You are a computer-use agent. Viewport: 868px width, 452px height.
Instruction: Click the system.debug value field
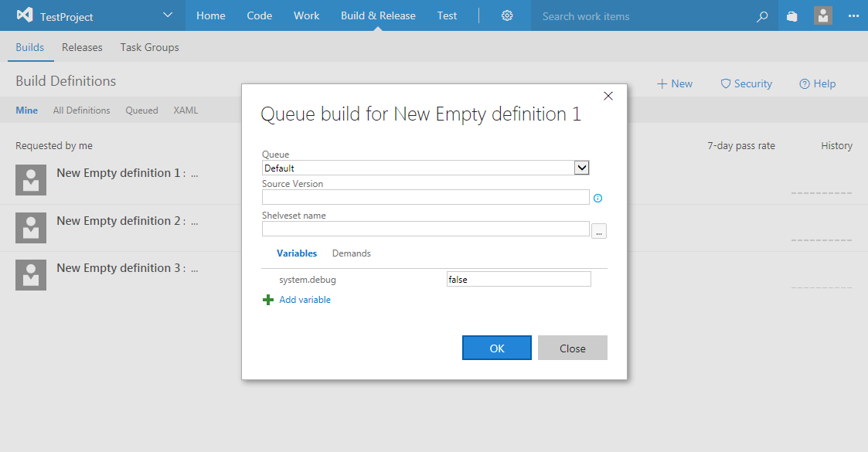tap(519, 280)
